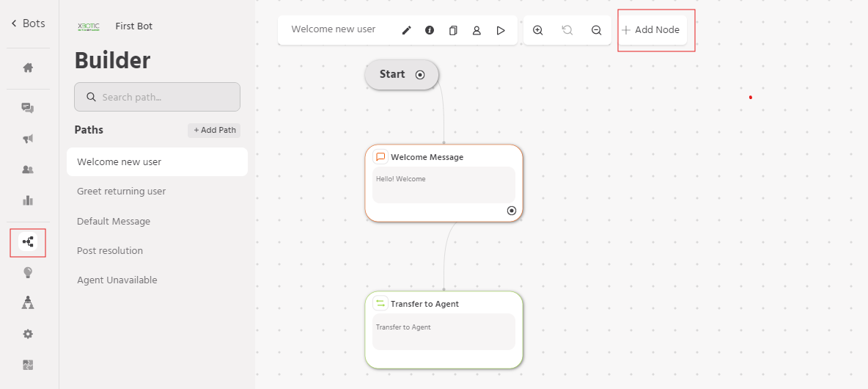Click the user icon in the path toolbar
The width and height of the screenshot is (868, 389).
(477, 30)
